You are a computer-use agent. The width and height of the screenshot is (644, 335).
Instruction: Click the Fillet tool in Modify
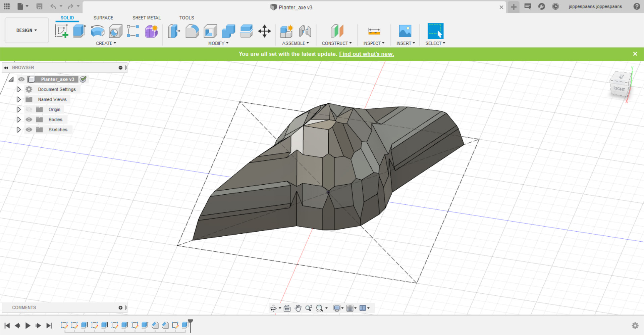192,31
